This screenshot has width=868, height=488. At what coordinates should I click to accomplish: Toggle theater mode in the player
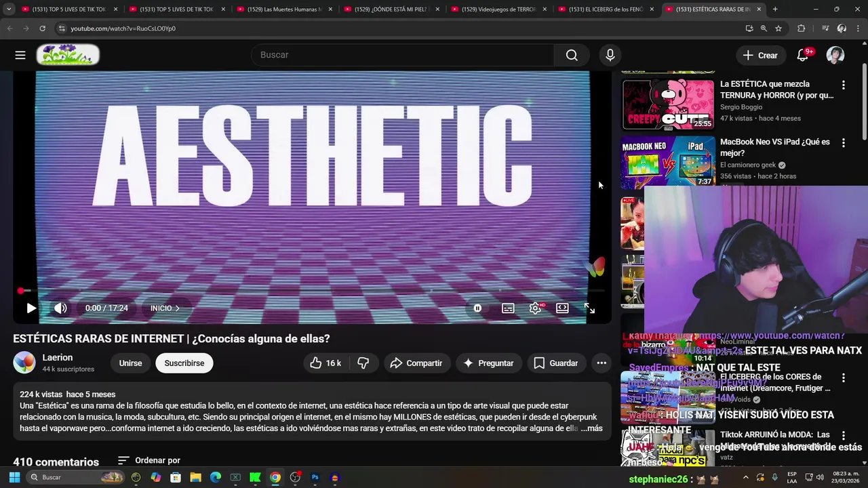pos(562,308)
